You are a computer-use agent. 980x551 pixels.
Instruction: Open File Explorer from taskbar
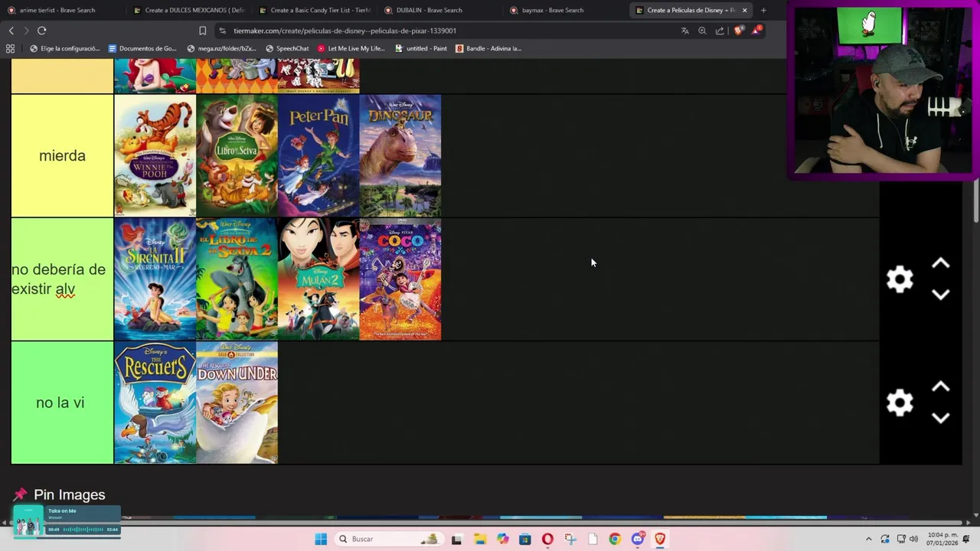tap(479, 539)
